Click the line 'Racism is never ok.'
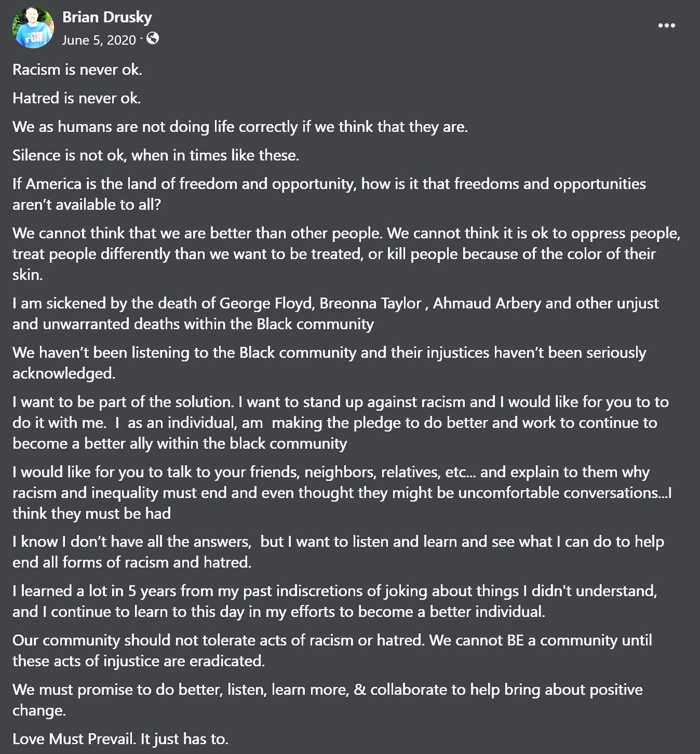Image resolution: width=700 pixels, height=754 pixels. click(77, 70)
